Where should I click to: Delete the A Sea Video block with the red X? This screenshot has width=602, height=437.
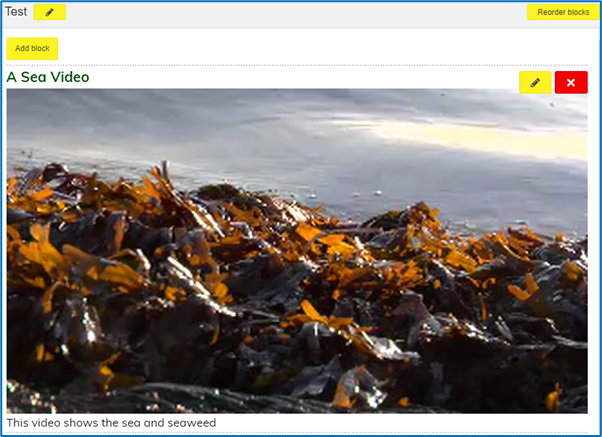571,82
